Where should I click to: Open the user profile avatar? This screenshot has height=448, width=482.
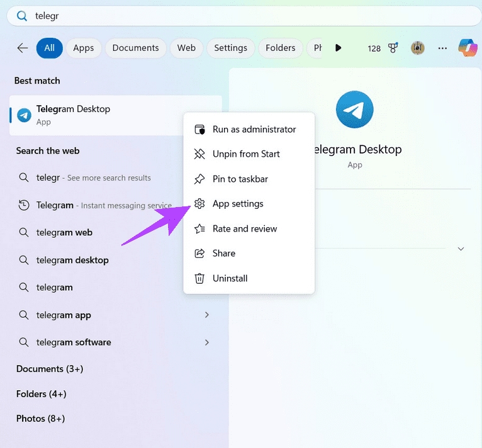click(x=417, y=48)
